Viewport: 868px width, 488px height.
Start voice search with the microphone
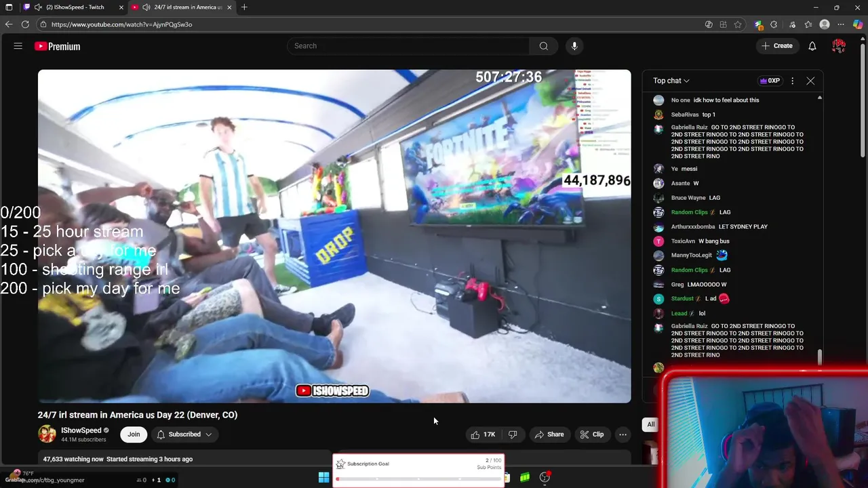[574, 46]
